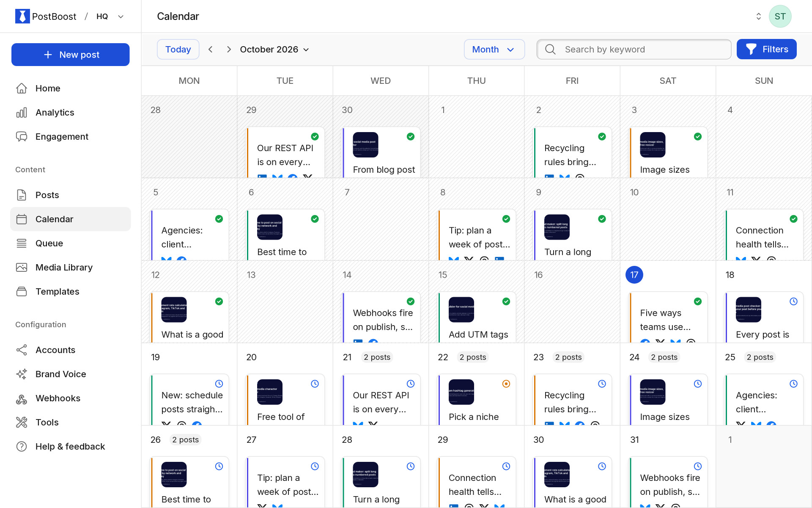
Task: Expand the October 2026 month picker
Action: 274,50
